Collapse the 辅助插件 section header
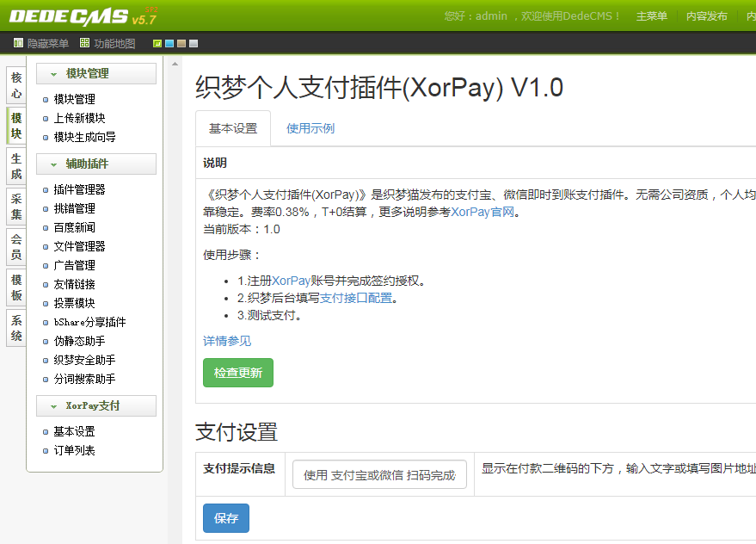Screen dimensions: 756x544 tap(96, 164)
